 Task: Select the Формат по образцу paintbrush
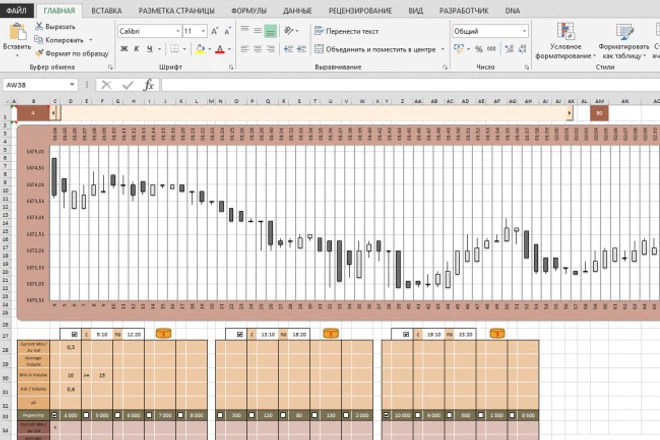point(38,52)
